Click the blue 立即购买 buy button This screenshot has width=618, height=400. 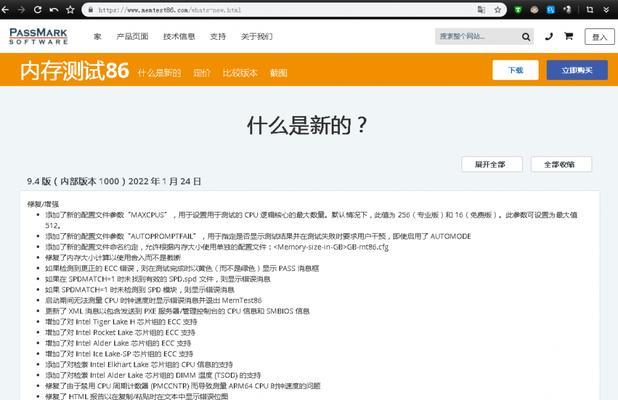pyautogui.click(x=577, y=70)
